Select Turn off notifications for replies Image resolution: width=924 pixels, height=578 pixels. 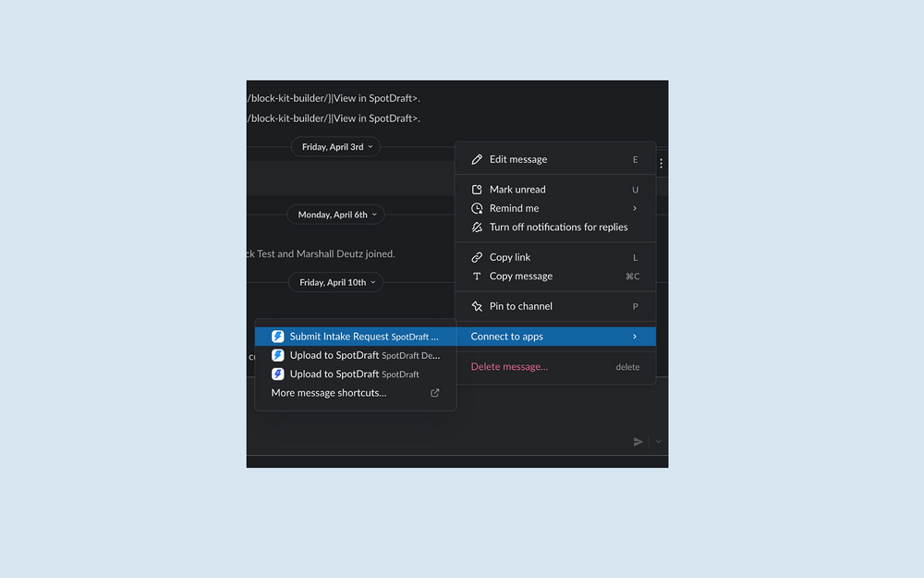point(555,228)
